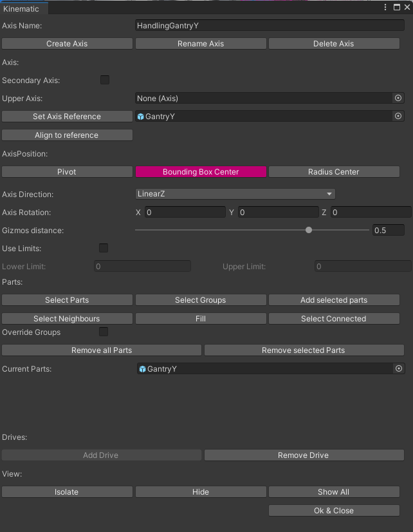413x532 pixels.
Task: Open object picker for Current Parts field
Action: [x=398, y=368]
